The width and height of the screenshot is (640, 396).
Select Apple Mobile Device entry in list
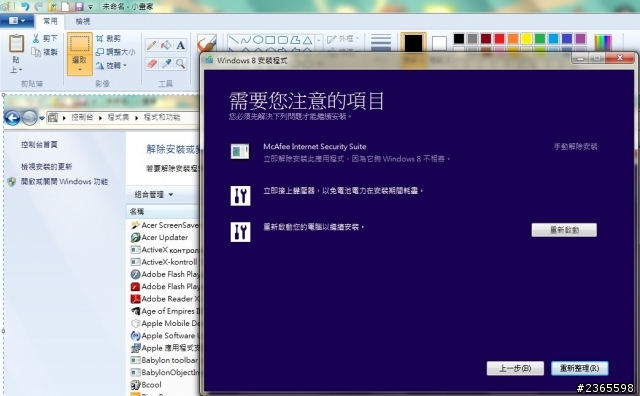tap(164, 323)
